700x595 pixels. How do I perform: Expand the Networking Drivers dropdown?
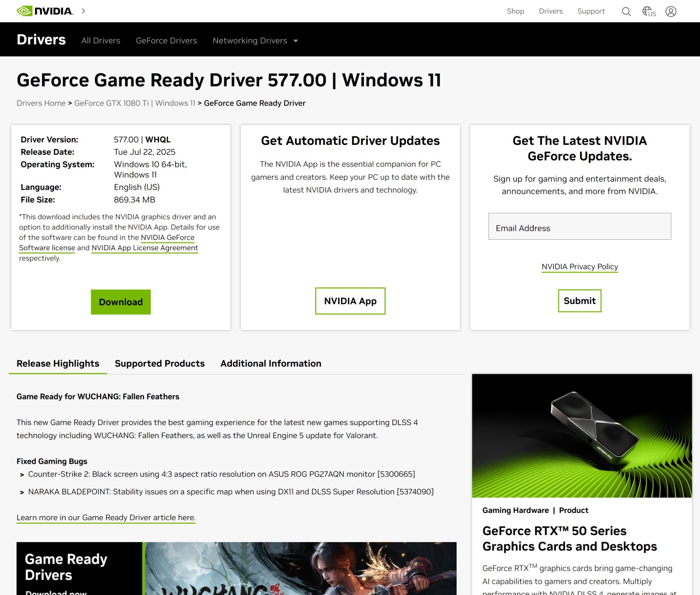click(x=255, y=41)
